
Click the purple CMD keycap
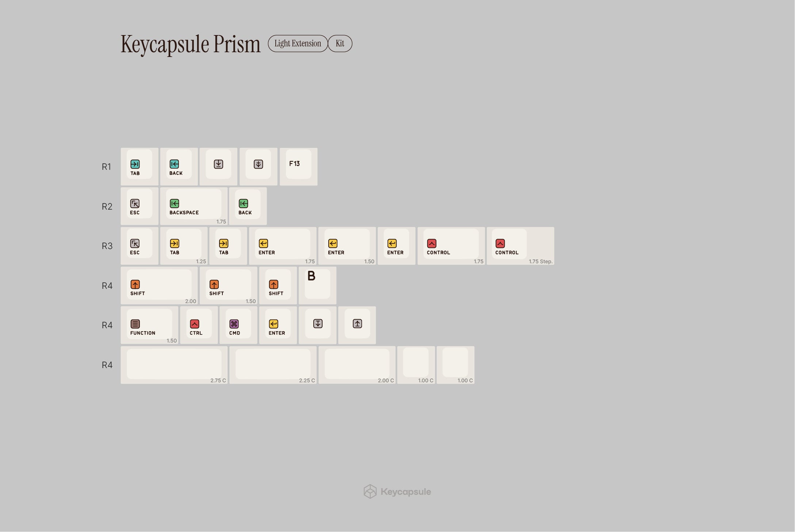238,325
